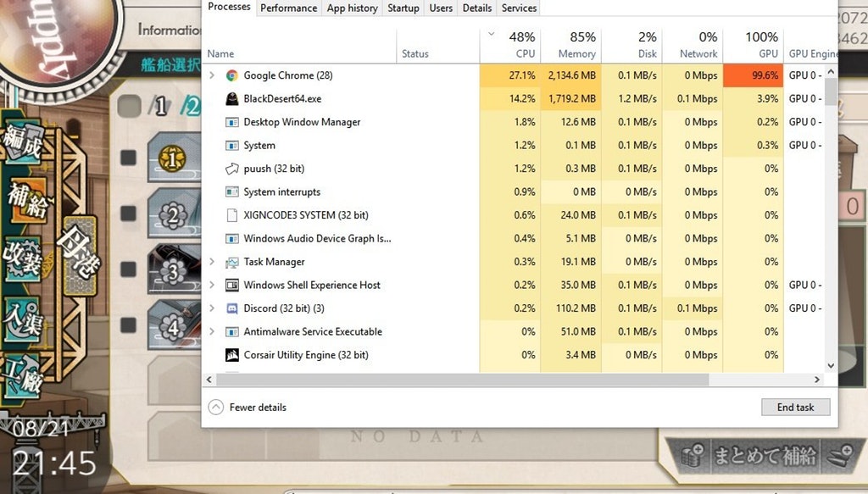Expand the Task Manager process row
This screenshot has height=494, width=868.
212,262
